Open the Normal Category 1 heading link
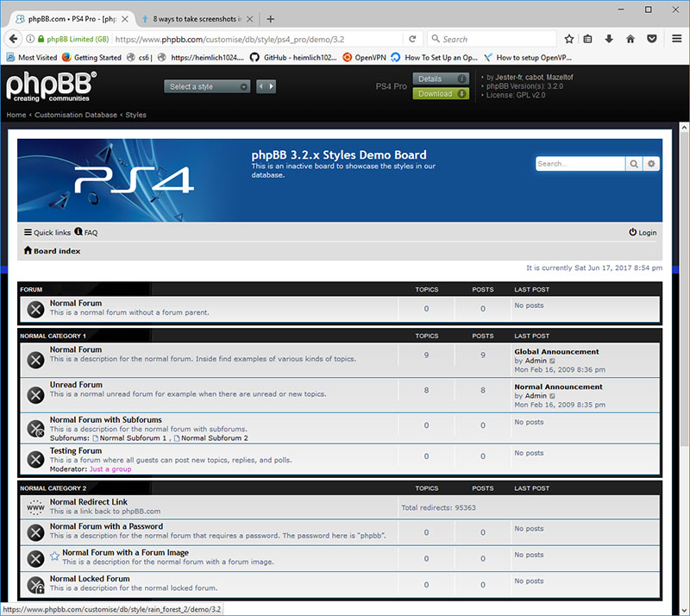The width and height of the screenshot is (690, 616). (53, 336)
